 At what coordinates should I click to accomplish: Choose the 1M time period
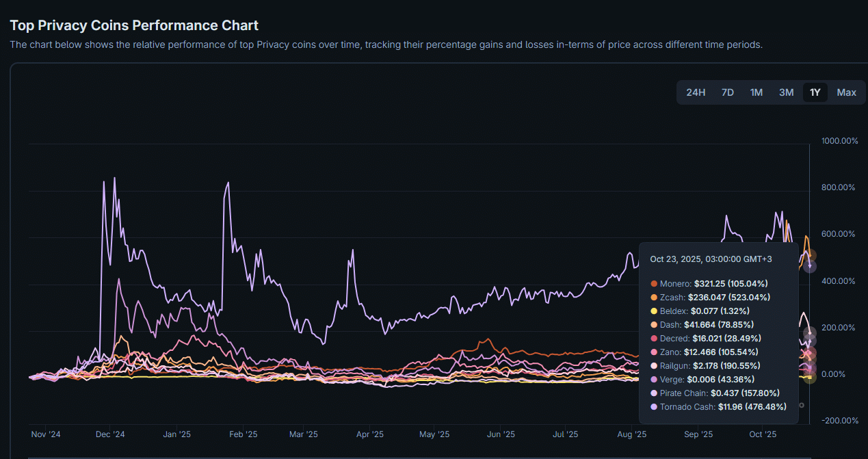point(757,92)
